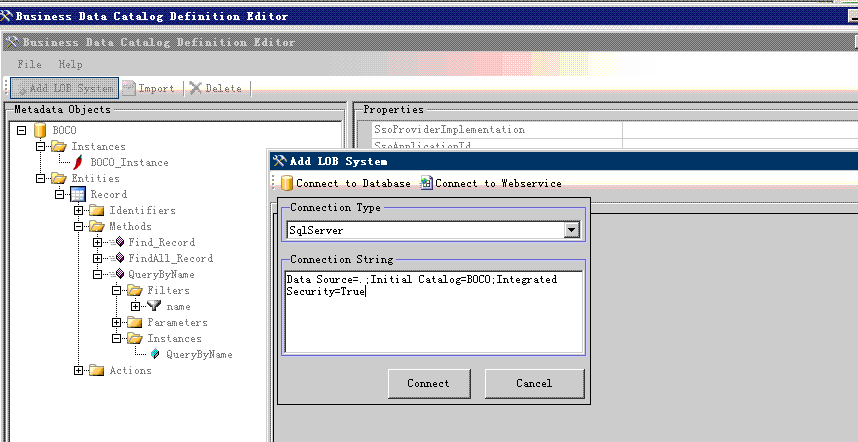
Task: Click the Import toolbar button
Action: pyautogui.click(x=148, y=88)
